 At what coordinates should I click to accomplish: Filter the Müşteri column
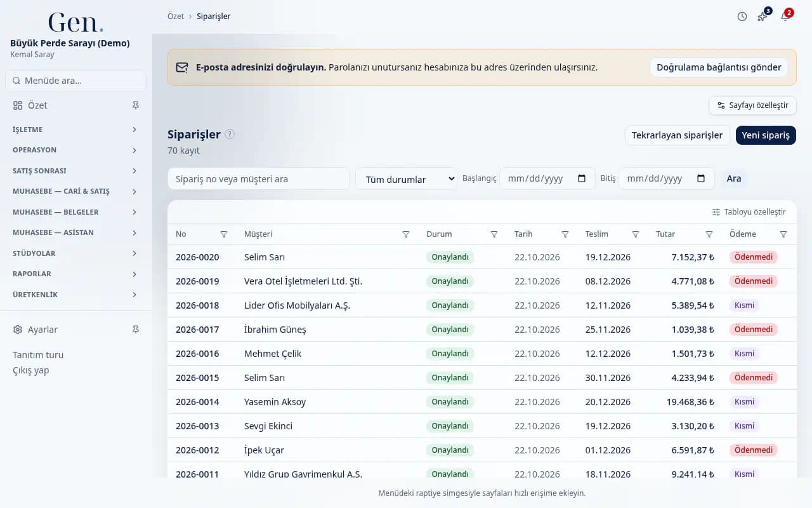pyautogui.click(x=406, y=234)
